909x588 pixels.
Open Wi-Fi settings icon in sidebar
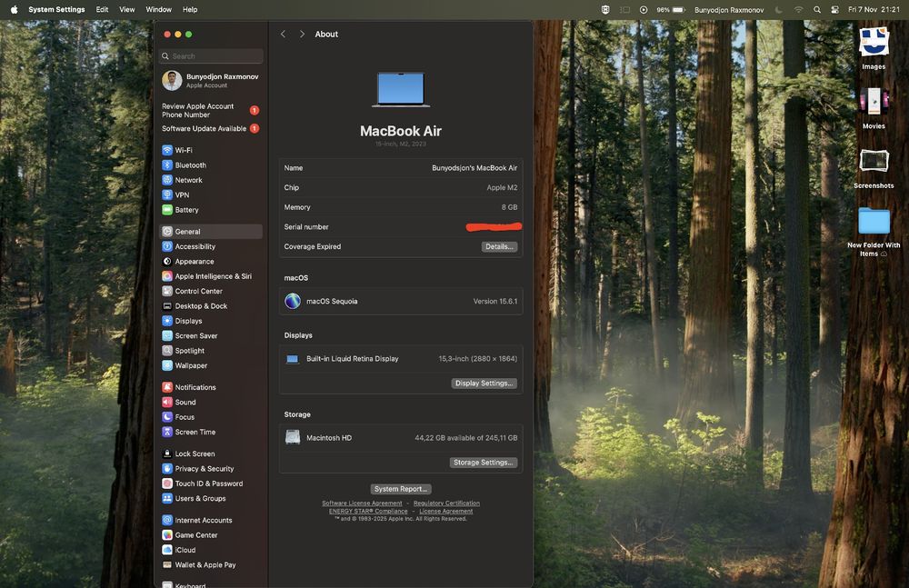tap(167, 150)
